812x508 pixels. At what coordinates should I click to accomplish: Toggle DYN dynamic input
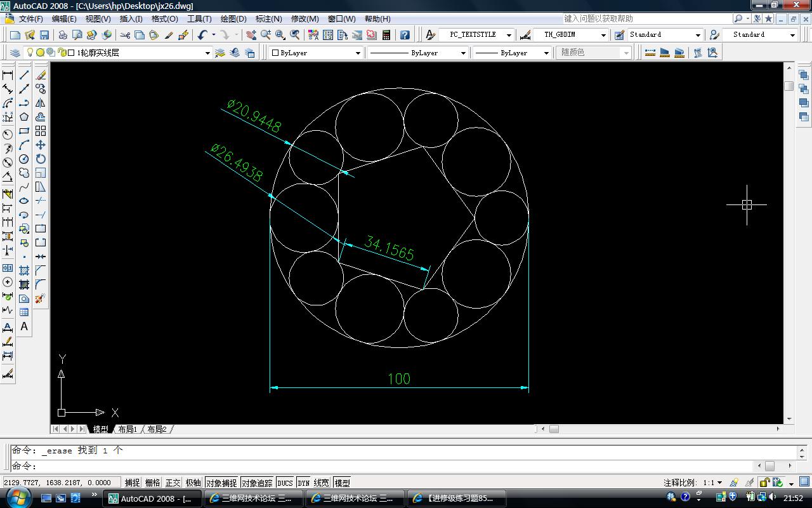click(x=303, y=483)
